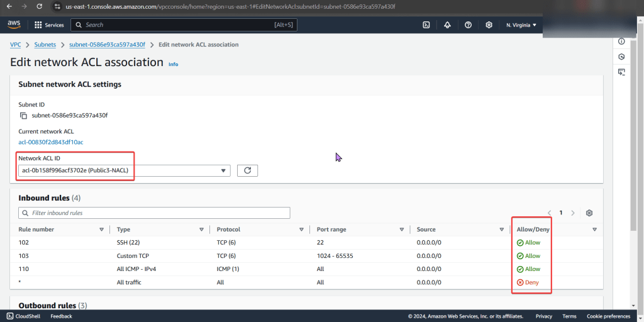Open CloudShell from the bottom footer bar

pyautogui.click(x=25, y=316)
